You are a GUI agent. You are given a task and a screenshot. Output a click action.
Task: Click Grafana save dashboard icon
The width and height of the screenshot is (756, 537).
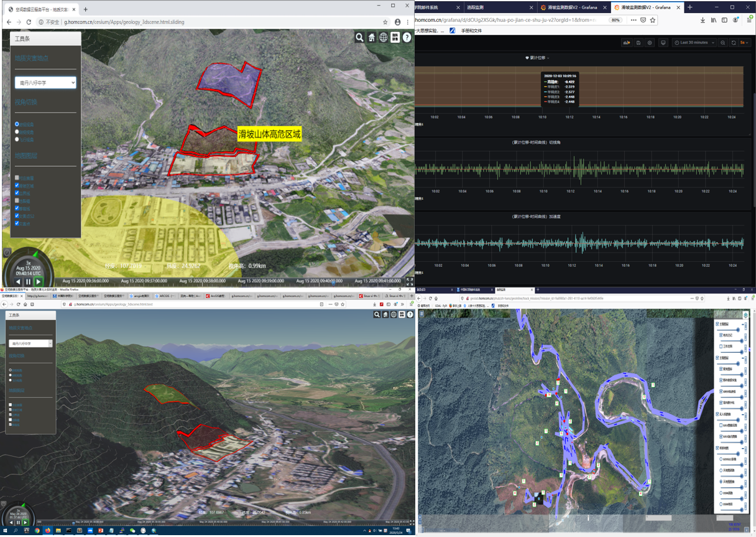(638, 43)
